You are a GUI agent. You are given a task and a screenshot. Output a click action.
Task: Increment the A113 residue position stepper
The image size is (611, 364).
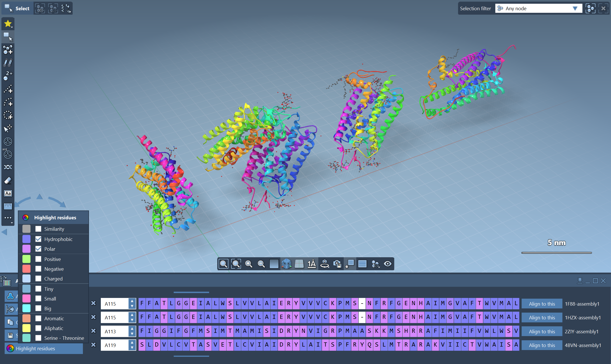click(132, 329)
